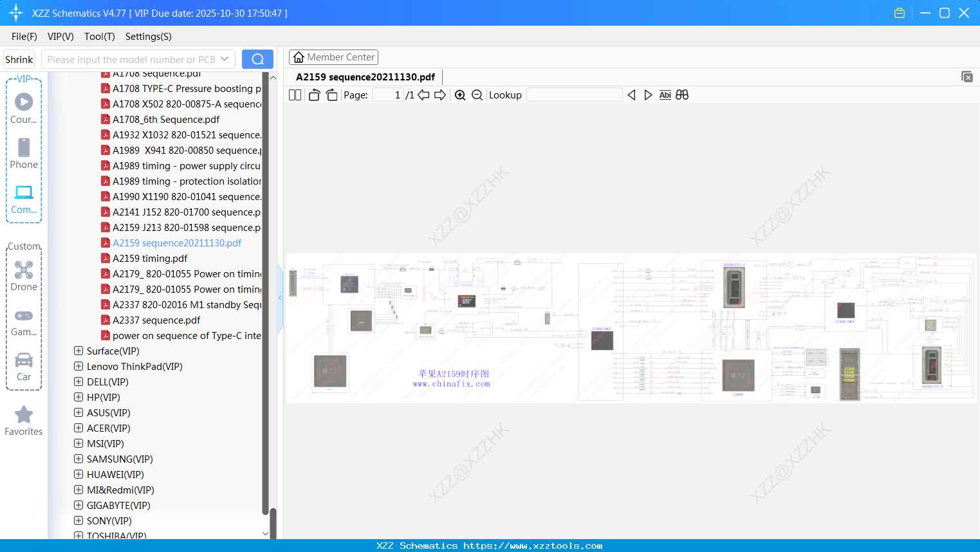Open the Drone category in sidebar

(24, 276)
